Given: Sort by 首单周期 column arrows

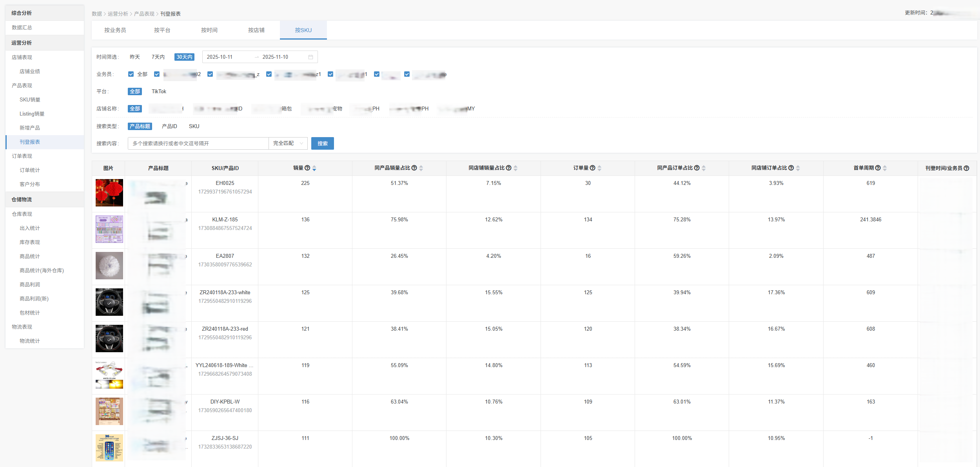Looking at the screenshot, I should 885,168.
